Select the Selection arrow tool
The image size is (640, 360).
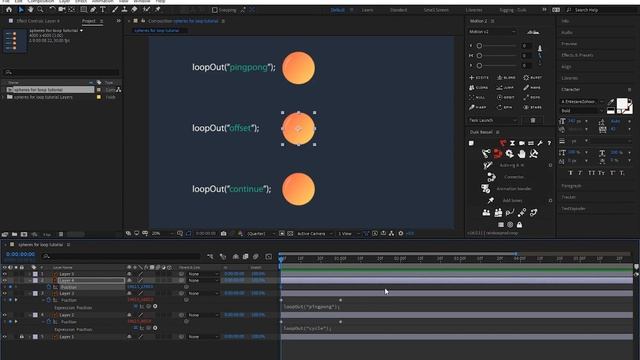click(x=20, y=9)
